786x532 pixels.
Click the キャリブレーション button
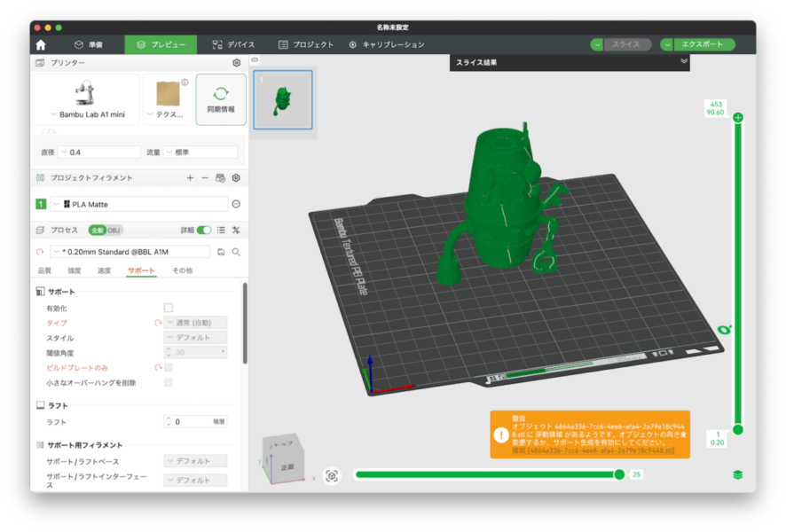[387, 44]
